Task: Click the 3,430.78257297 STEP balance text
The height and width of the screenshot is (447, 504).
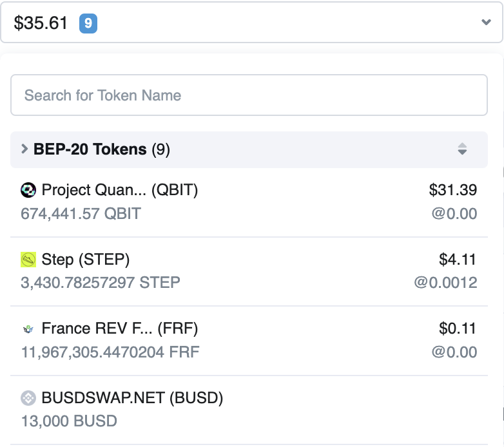Action: tap(101, 283)
